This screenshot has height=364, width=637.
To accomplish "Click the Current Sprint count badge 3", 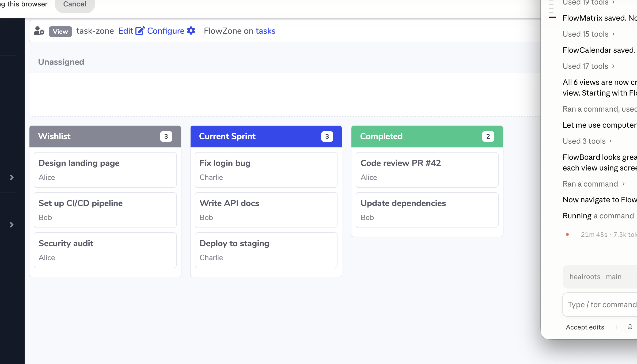I will click(327, 136).
